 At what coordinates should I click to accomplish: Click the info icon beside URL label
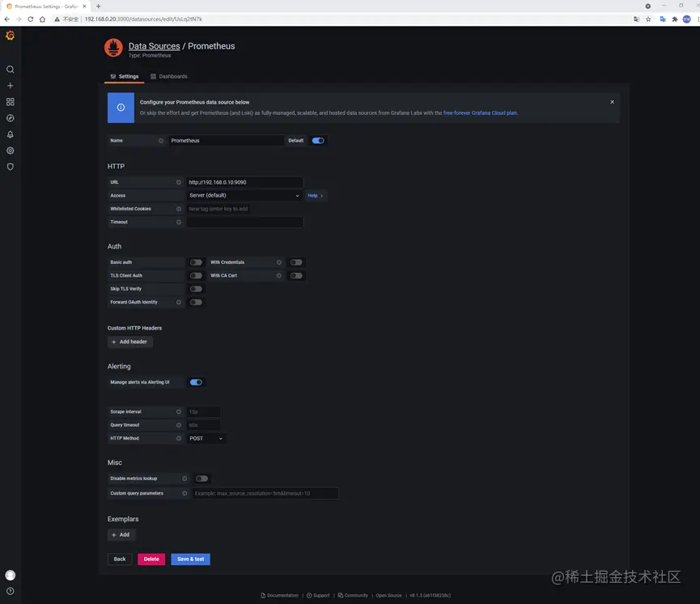tap(179, 182)
